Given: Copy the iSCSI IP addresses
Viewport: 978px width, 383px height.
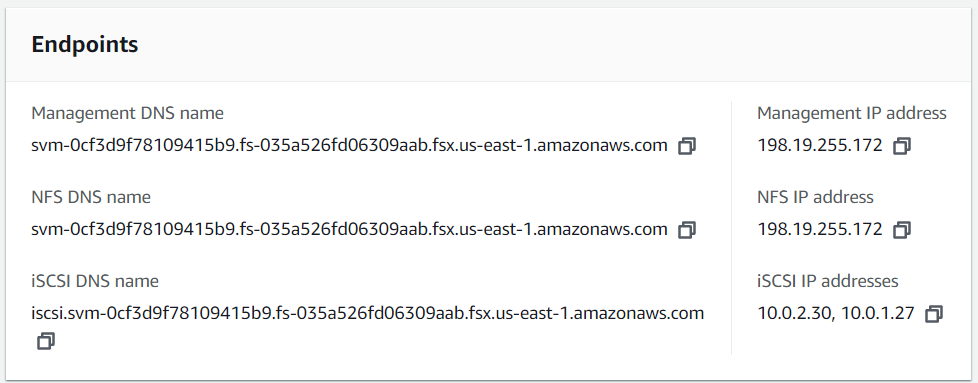Looking at the screenshot, I should tap(934, 313).
